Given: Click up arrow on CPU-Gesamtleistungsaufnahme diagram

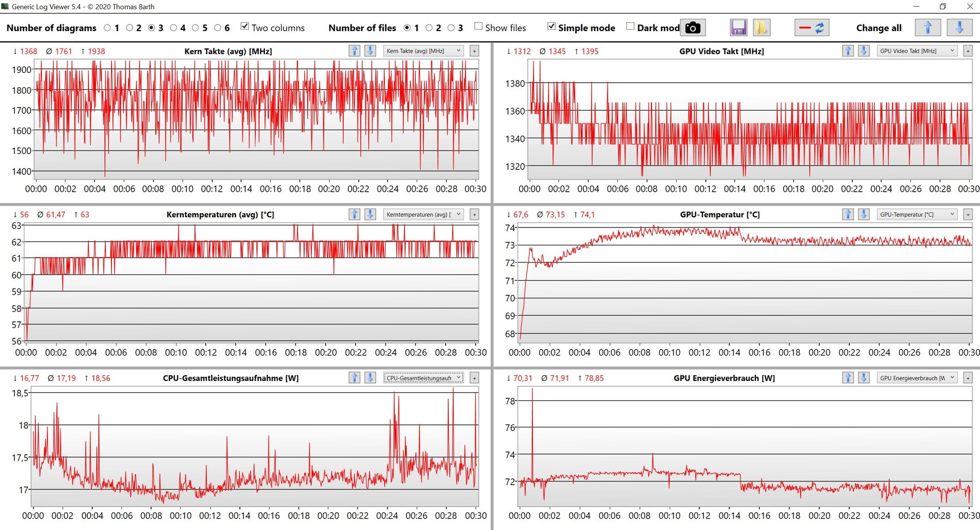Looking at the screenshot, I should click(354, 377).
